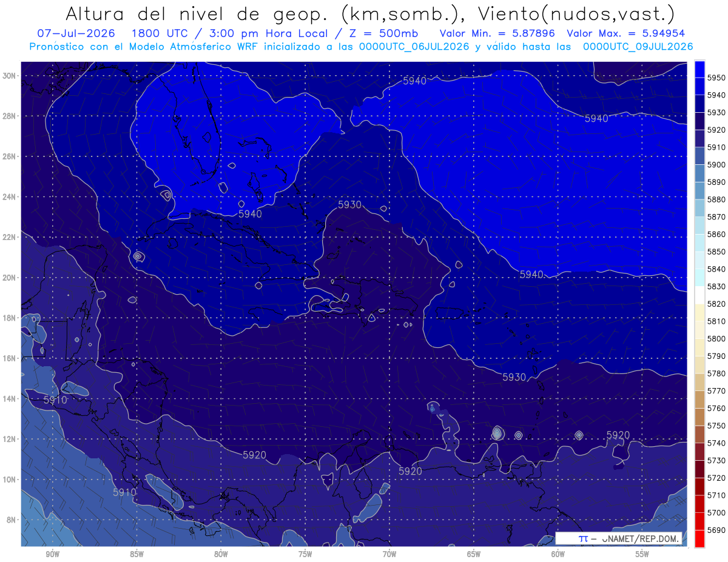
Task: Click the 5910 contour label near 14N
Action: [55, 400]
